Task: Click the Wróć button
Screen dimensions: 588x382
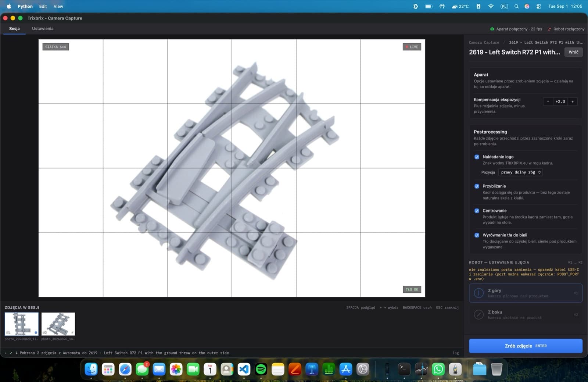Action: [573, 52]
